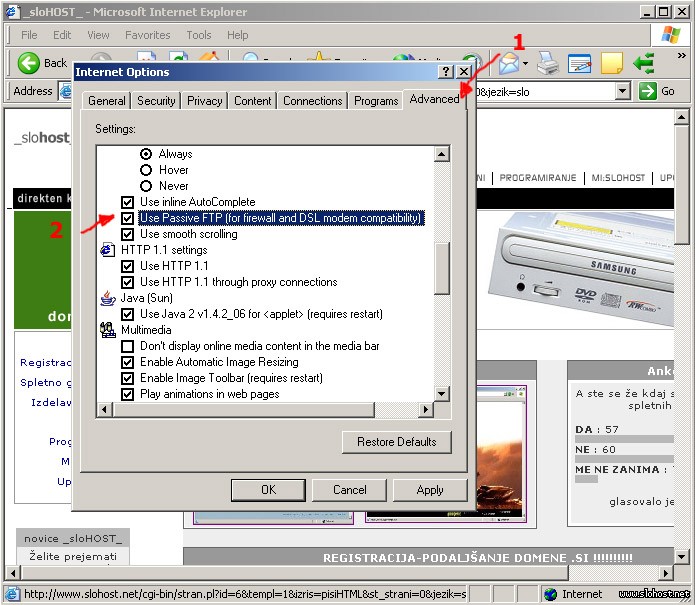Toggle Use HTTP 1.1 checkbox
Image resolution: width=695 pixels, height=605 pixels.
tap(128, 266)
